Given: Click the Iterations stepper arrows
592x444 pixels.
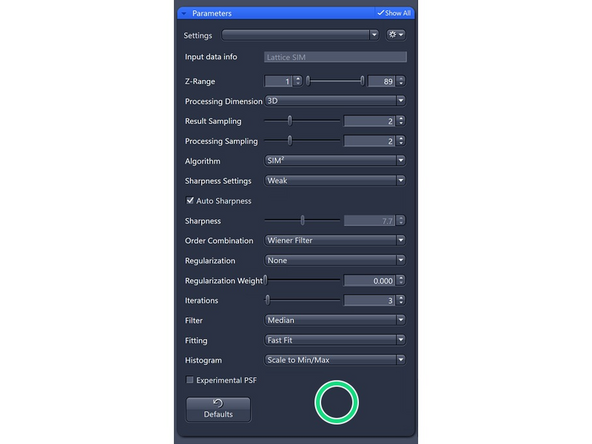Looking at the screenshot, I should coord(401,301).
